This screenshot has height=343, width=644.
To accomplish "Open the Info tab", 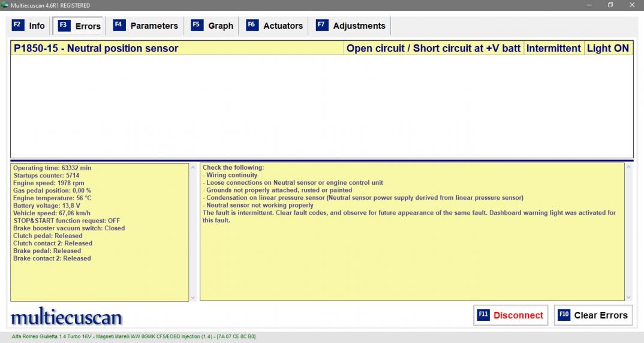I will [28, 25].
